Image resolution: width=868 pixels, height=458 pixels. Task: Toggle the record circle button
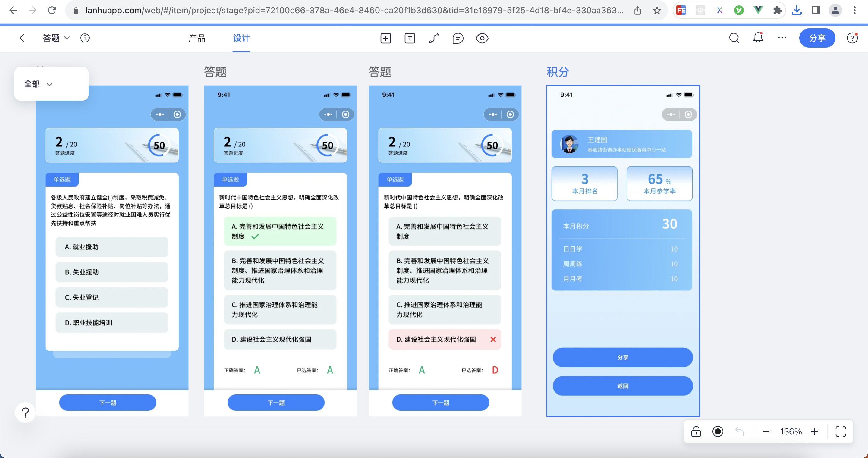[x=718, y=431]
